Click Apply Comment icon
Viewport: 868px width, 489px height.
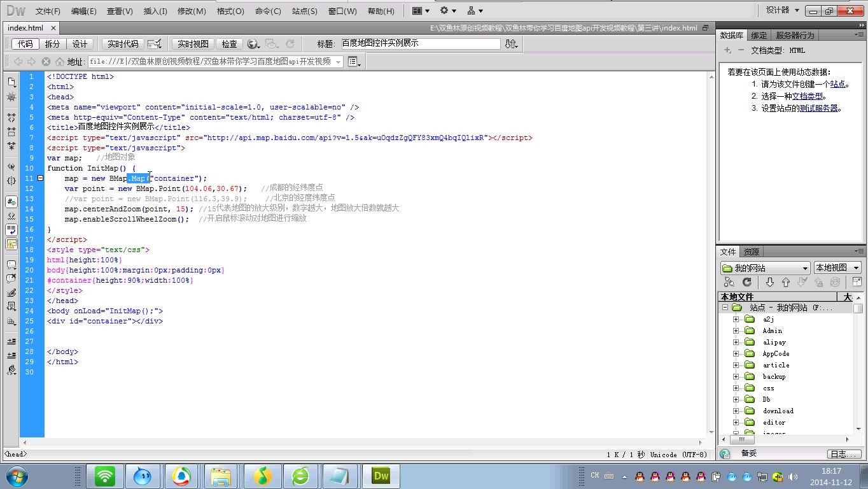click(x=11, y=264)
